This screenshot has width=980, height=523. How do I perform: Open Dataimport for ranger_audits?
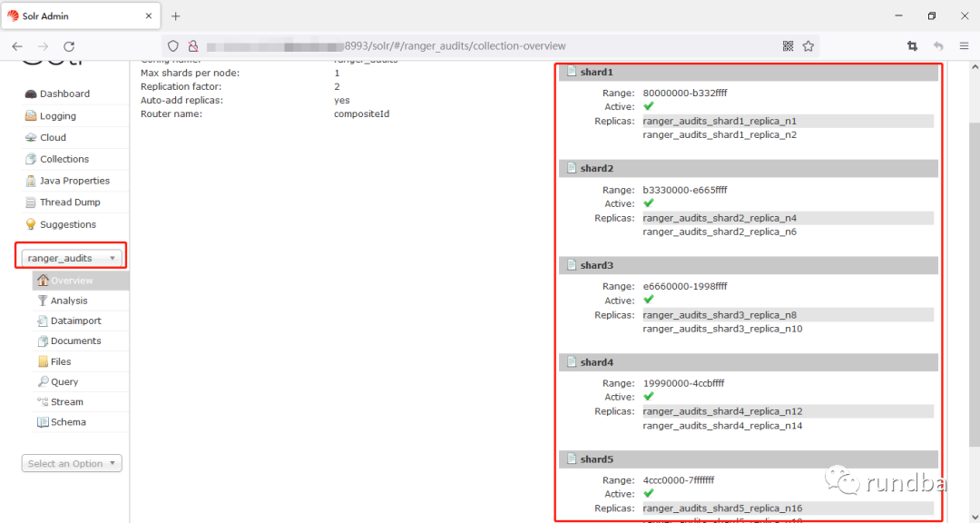tap(75, 321)
